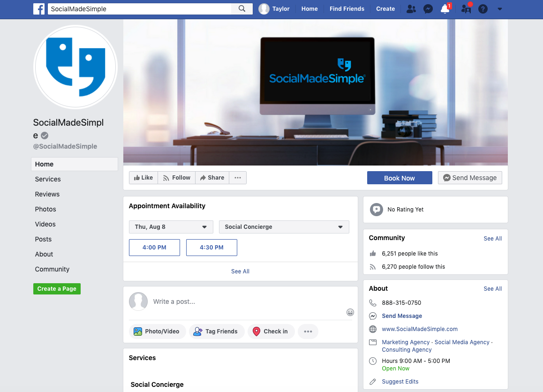Click the search field containing SocialMadeSimple
This screenshot has height=392, width=543.
coord(139,8)
